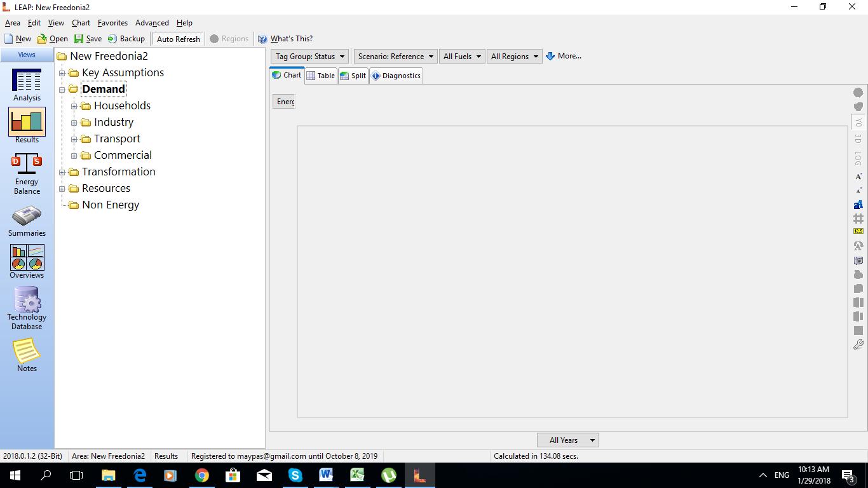Viewport: 868px width, 488px height.
Task: Open the Results view icon
Action: (27, 126)
